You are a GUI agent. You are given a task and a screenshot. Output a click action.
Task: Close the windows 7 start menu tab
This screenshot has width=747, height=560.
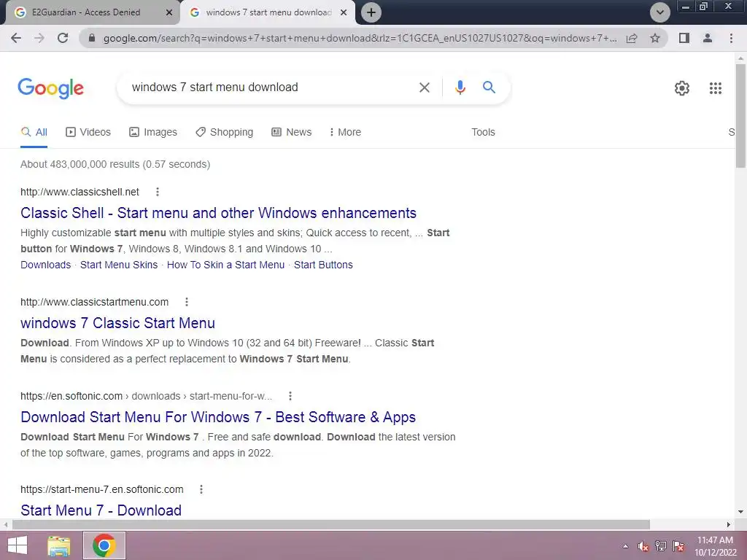(344, 12)
